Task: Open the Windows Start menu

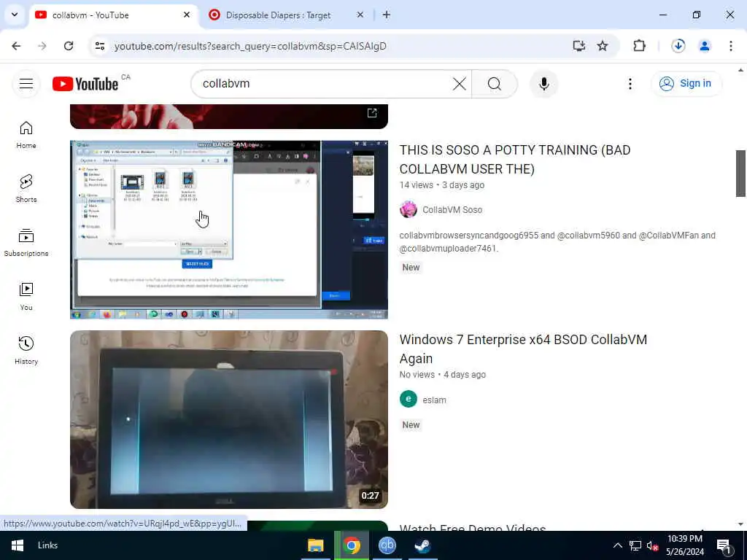Action: coord(18,545)
